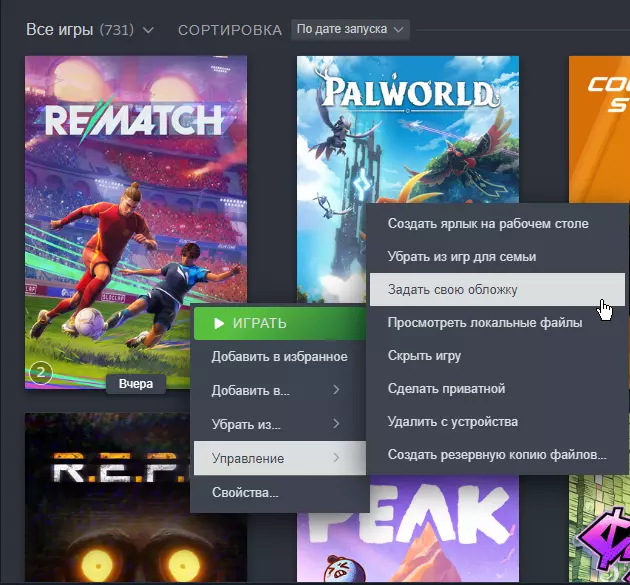
Task: Select Создать резервную копию файлов...
Action: click(x=497, y=454)
